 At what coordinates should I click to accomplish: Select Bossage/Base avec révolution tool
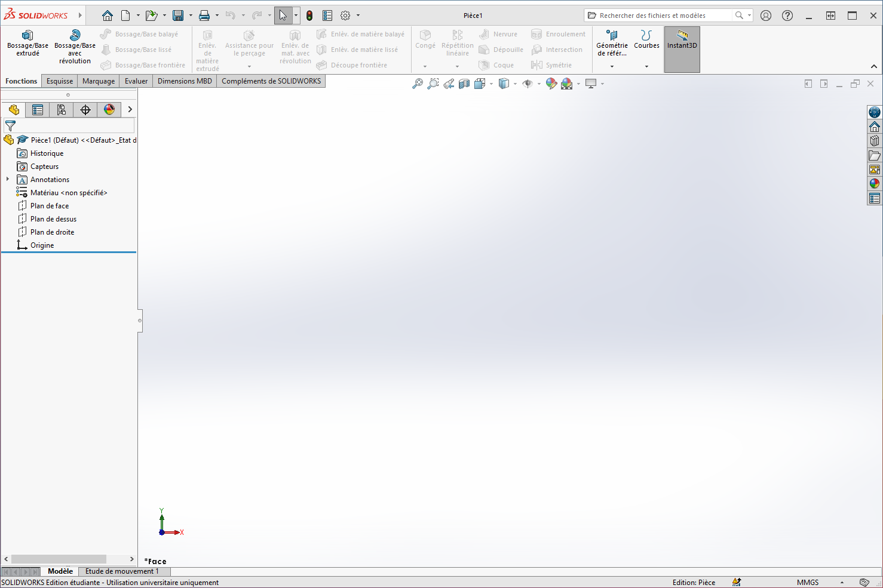coord(75,47)
